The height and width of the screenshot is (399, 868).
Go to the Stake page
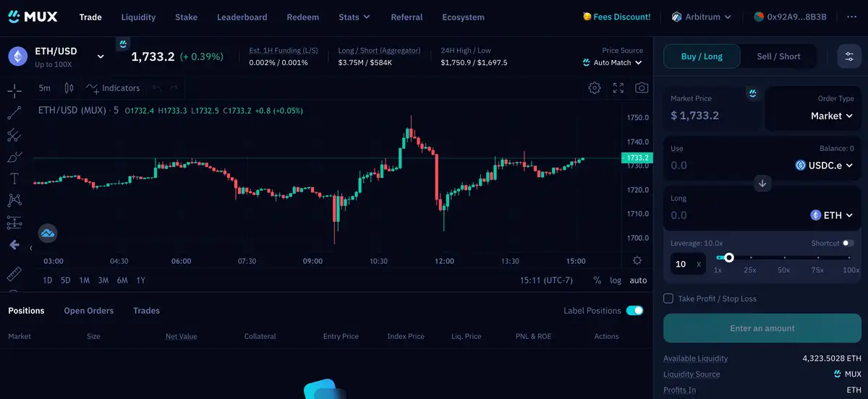pos(186,17)
